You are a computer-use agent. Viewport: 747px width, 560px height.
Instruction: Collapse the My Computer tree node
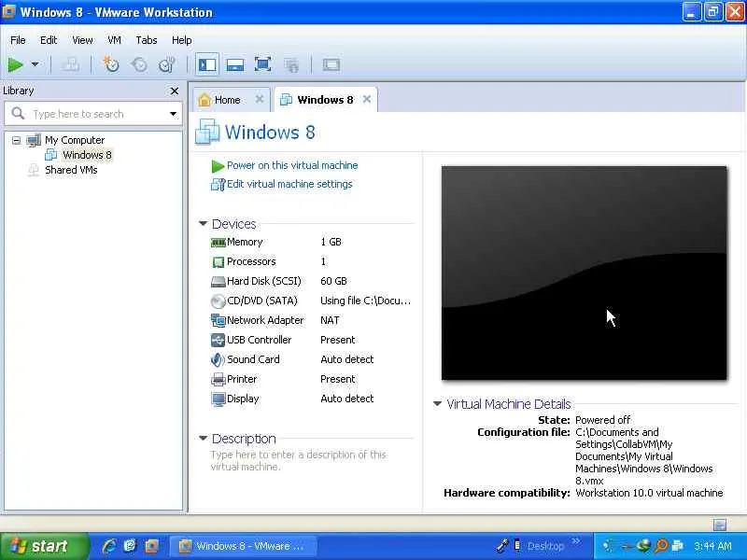[x=16, y=140]
